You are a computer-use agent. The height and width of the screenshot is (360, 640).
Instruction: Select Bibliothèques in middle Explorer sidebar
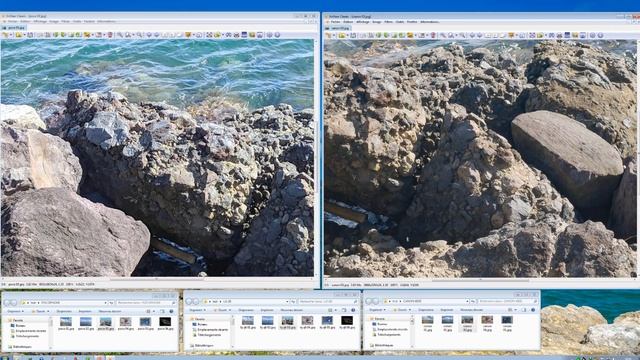[x=202, y=346]
